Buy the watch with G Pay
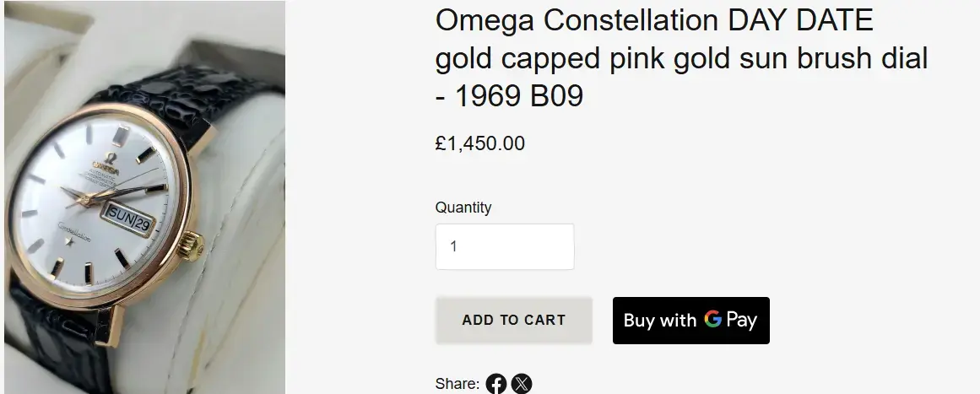This screenshot has height=394, width=980. pyautogui.click(x=690, y=321)
